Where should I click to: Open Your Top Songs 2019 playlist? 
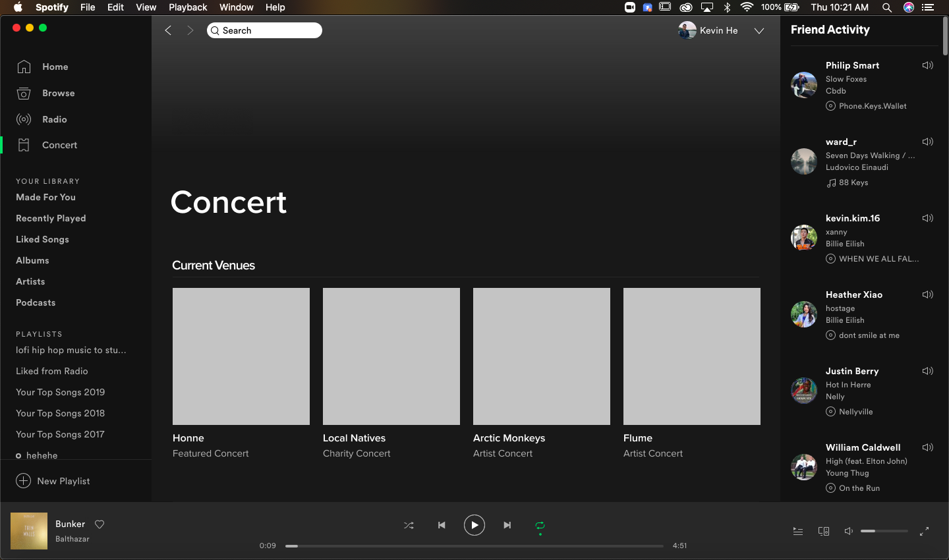(x=61, y=392)
